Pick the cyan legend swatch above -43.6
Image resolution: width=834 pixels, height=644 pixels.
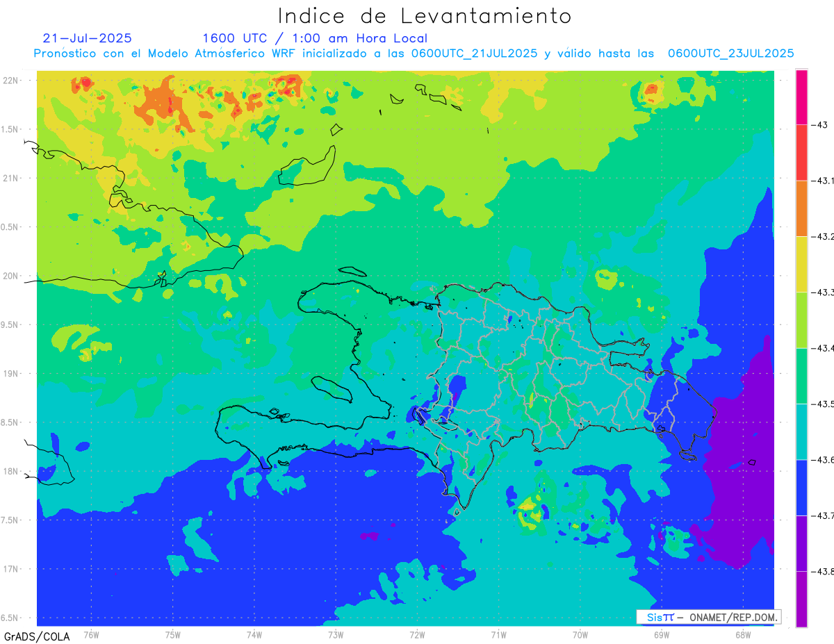[801, 431]
